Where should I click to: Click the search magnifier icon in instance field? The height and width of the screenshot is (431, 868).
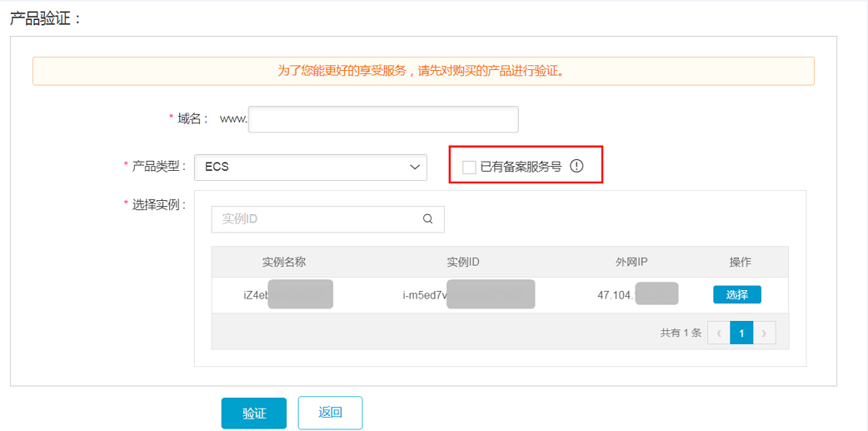tap(428, 219)
